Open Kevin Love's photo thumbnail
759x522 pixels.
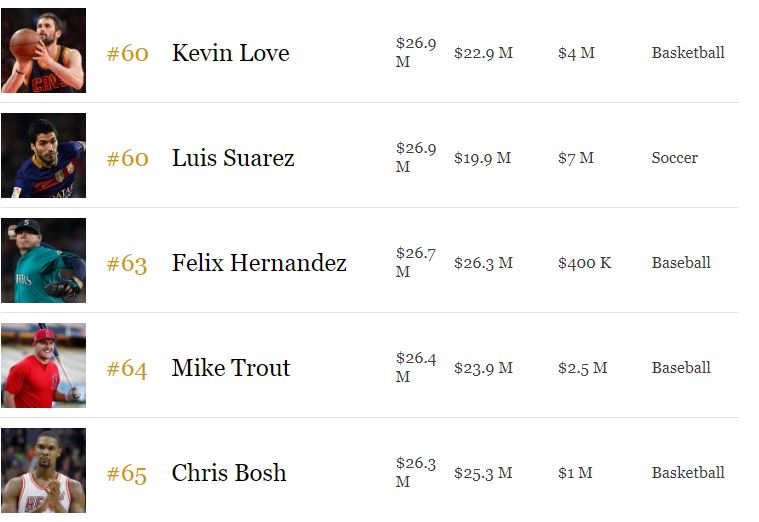point(44,50)
